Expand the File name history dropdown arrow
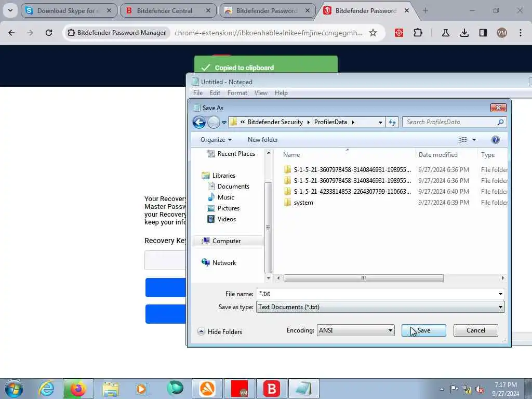The width and height of the screenshot is (532, 399). coord(500,294)
